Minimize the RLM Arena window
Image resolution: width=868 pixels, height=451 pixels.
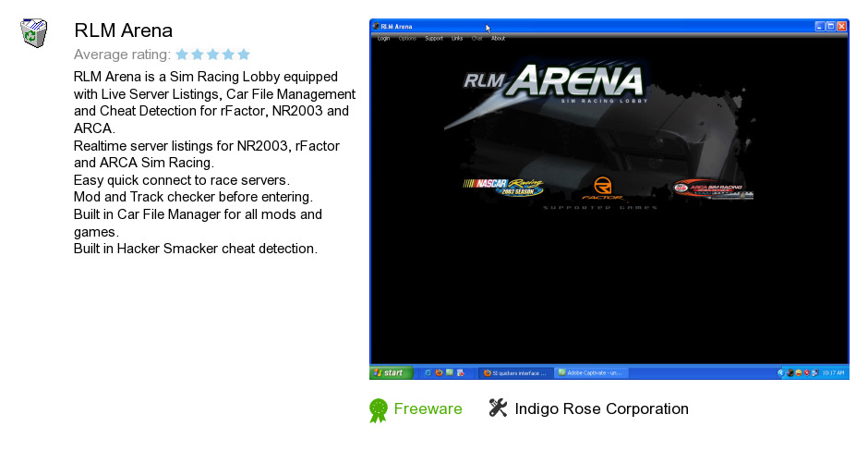(x=820, y=26)
